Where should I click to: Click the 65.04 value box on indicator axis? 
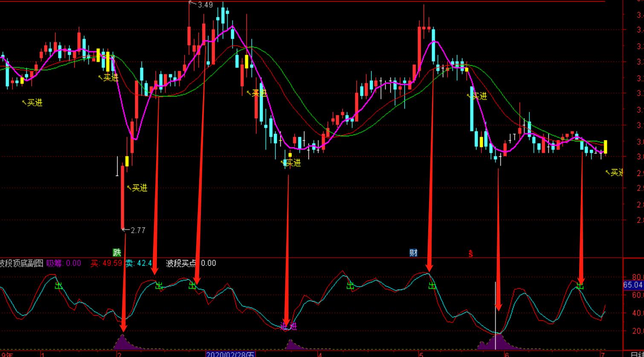633,285
